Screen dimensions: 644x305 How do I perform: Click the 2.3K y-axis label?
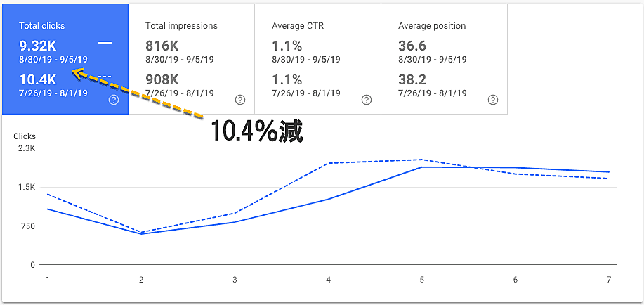pyautogui.click(x=27, y=149)
